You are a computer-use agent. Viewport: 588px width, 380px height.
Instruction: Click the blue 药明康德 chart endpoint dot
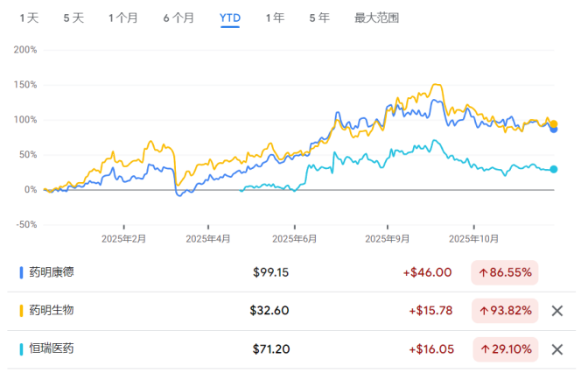point(554,130)
